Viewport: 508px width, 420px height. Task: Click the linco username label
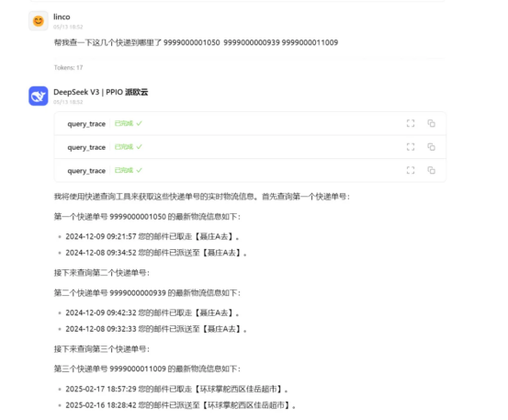(62, 17)
